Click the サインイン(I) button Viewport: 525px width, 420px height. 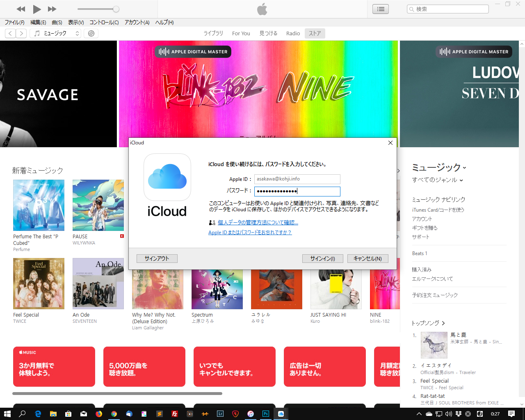click(x=323, y=258)
